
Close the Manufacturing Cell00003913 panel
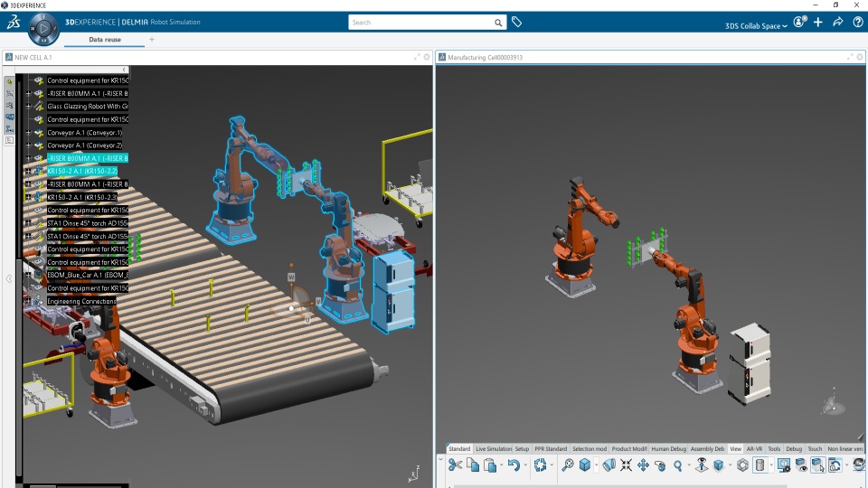click(x=860, y=57)
